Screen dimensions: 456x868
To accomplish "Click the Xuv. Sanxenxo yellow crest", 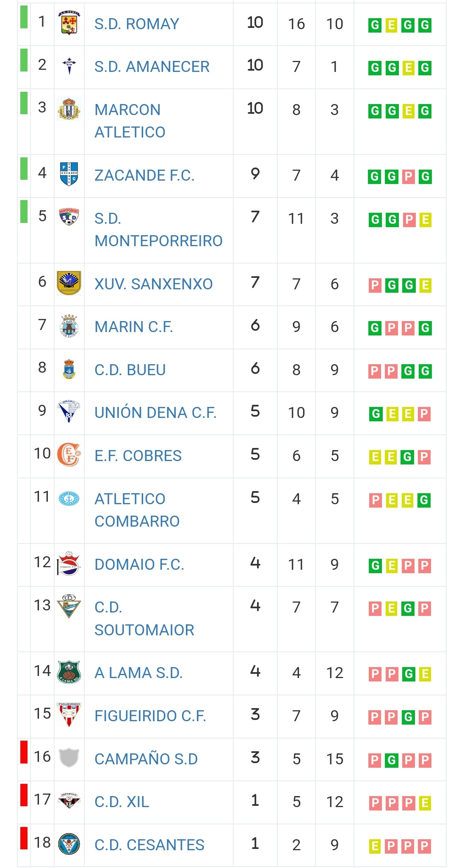I will pyautogui.click(x=69, y=283).
